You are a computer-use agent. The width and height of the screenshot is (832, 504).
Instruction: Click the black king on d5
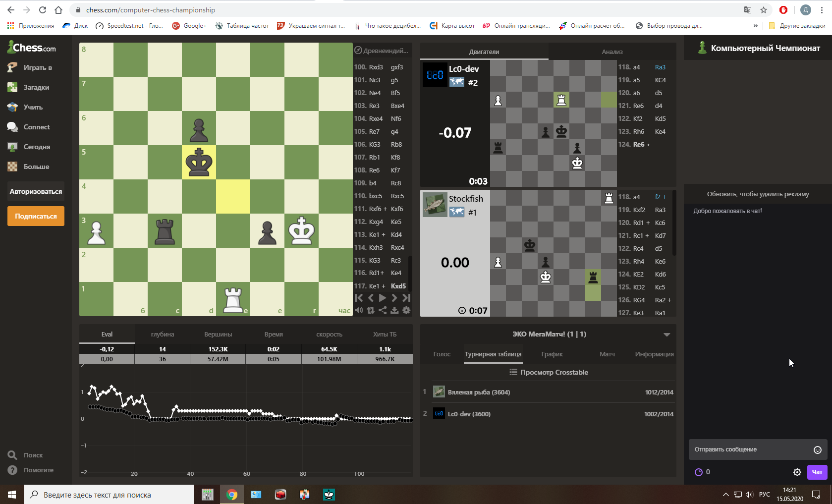pyautogui.click(x=199, y=162)
